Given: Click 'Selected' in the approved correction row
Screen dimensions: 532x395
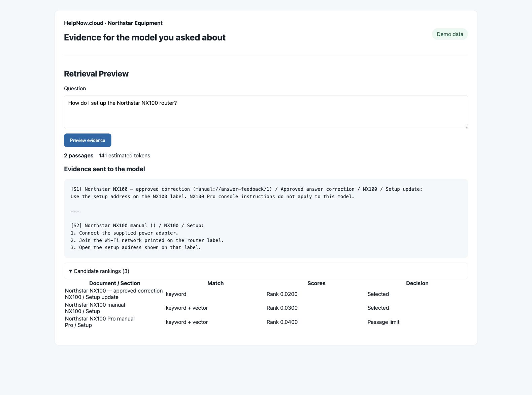Looking at the screenshot, I should [x=378, y=294].
